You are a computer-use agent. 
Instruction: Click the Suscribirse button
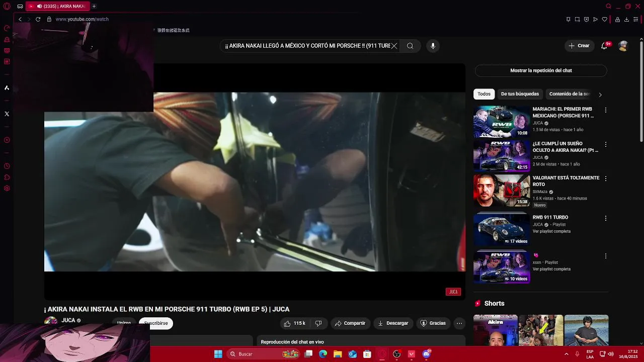click(x=156, y=323)
